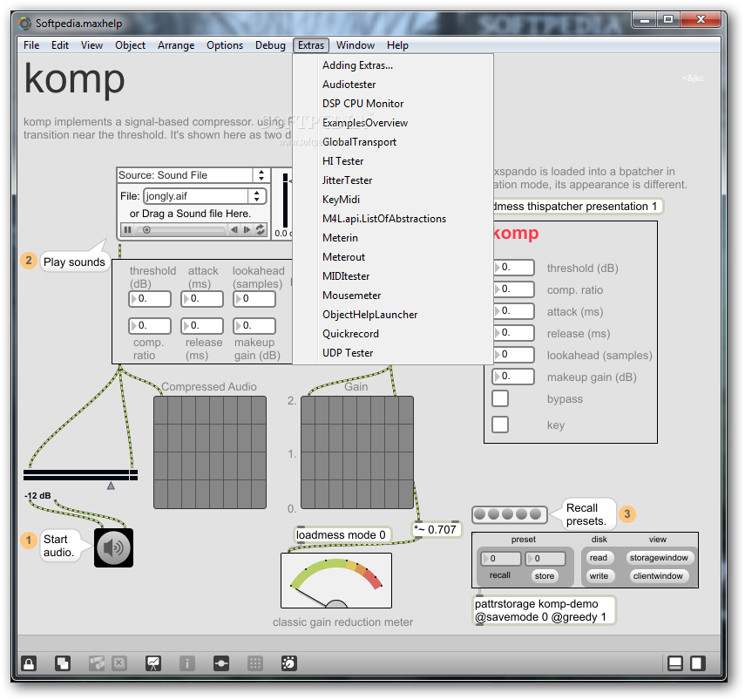Click the threshold (dB) number box in left panel
745x700 pixels.
tap(150, 299)
